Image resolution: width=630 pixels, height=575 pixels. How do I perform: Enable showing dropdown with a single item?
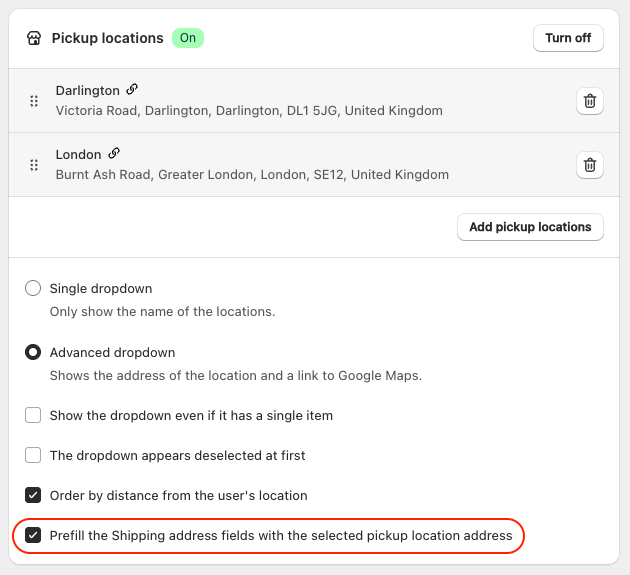coord(33,415)
